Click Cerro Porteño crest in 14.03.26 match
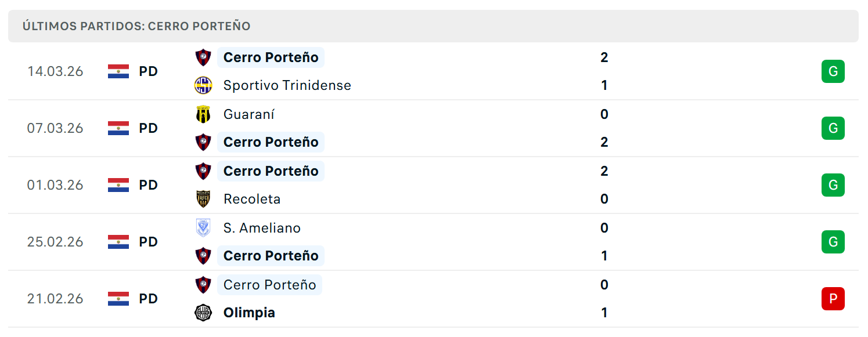The height and width of the screenshot is (337, 868). [x=203, y=57]
